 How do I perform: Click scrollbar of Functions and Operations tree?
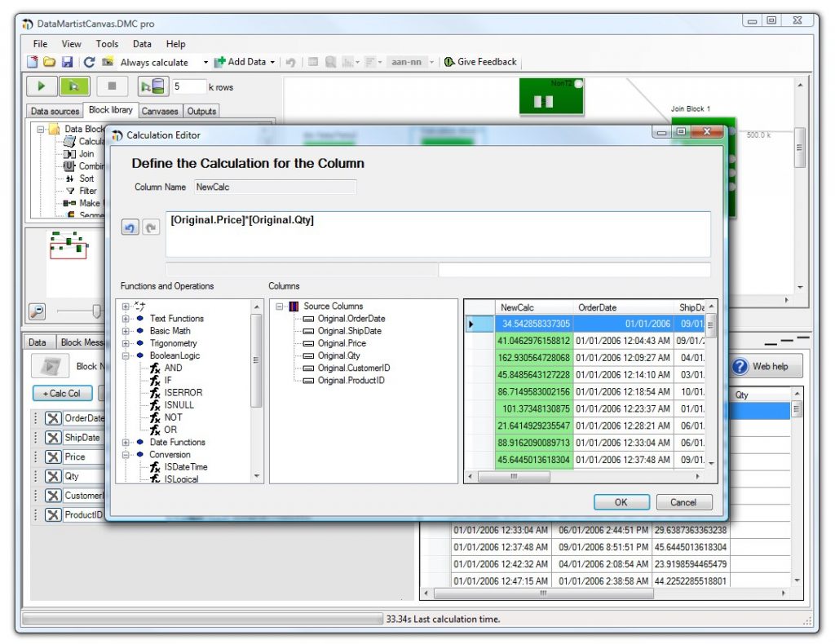point(256,360)
